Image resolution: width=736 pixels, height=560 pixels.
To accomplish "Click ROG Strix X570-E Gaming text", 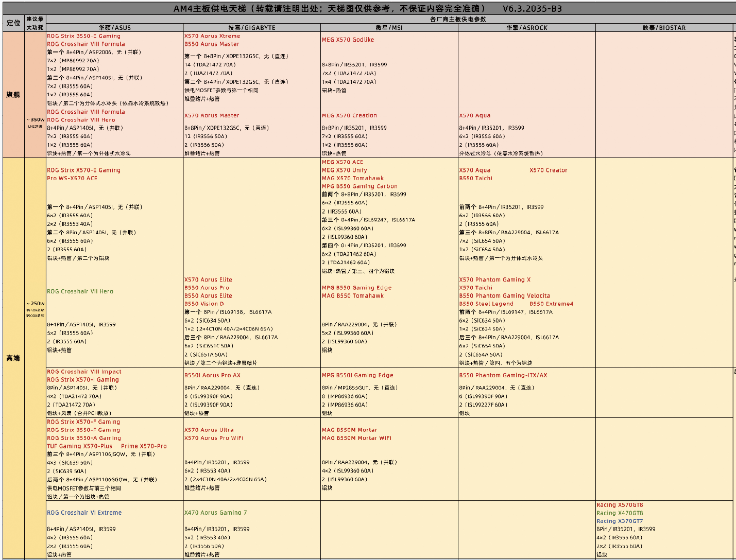I will 83,170.
